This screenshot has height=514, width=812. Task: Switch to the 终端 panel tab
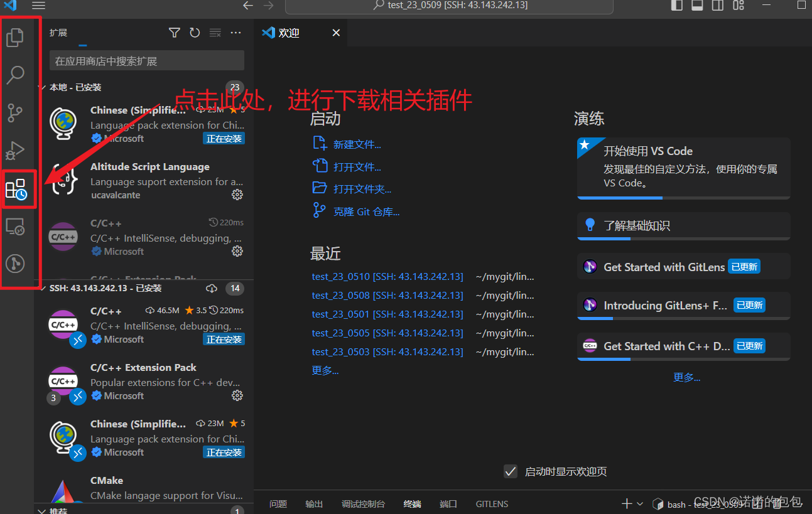point(413,504)
